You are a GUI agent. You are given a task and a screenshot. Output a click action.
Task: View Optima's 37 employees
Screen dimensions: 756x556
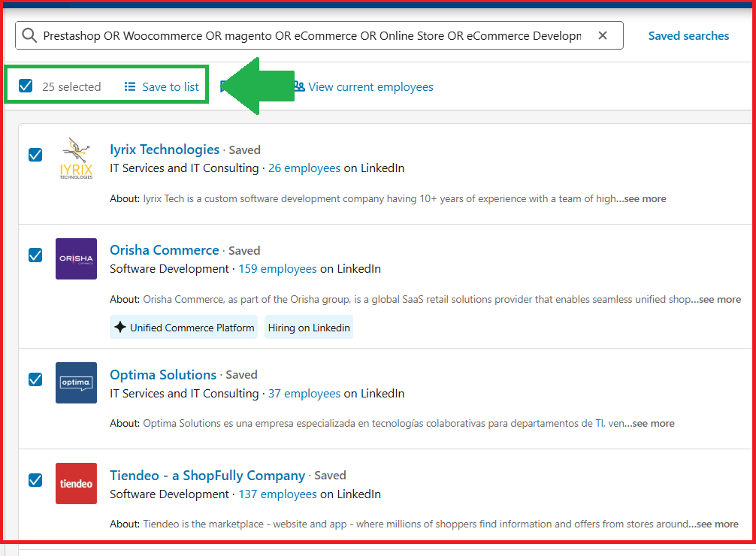pyautogui.click(x=304, y=394)
